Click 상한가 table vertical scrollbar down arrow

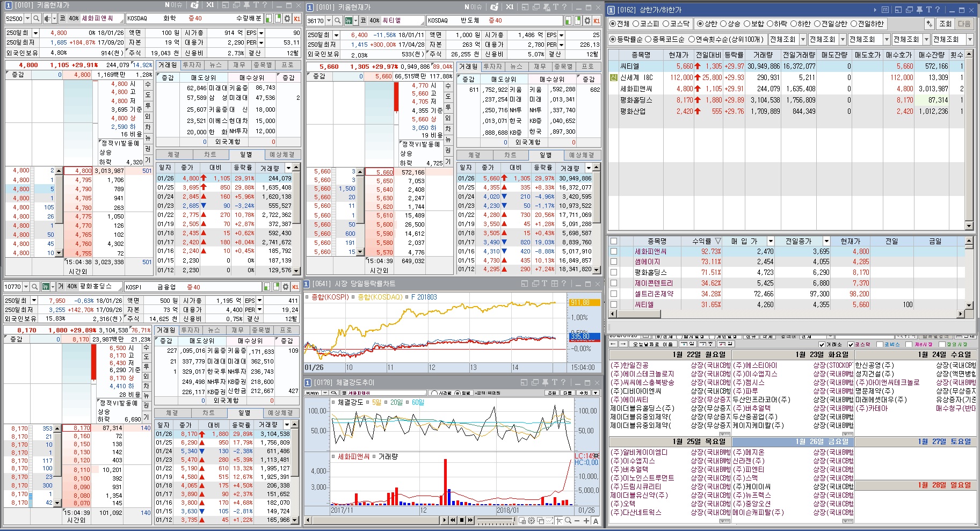click(969, 226)
